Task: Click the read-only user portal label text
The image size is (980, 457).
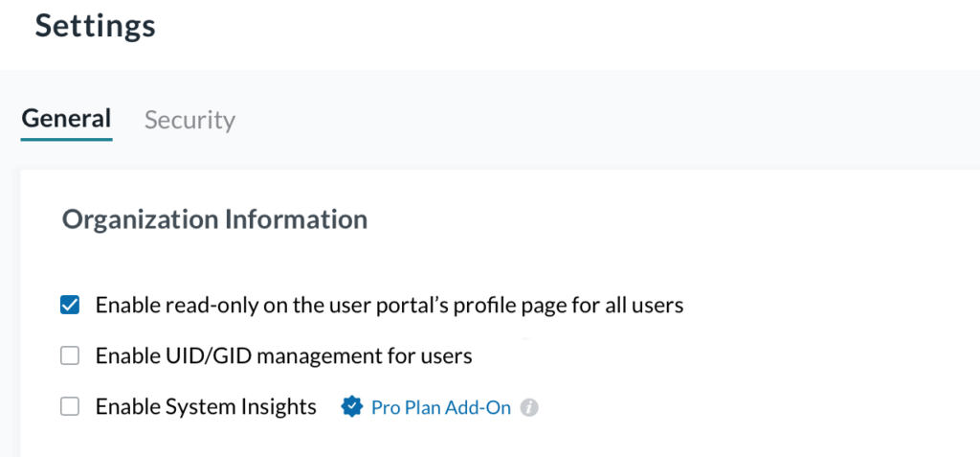Action: click(389, 306)
